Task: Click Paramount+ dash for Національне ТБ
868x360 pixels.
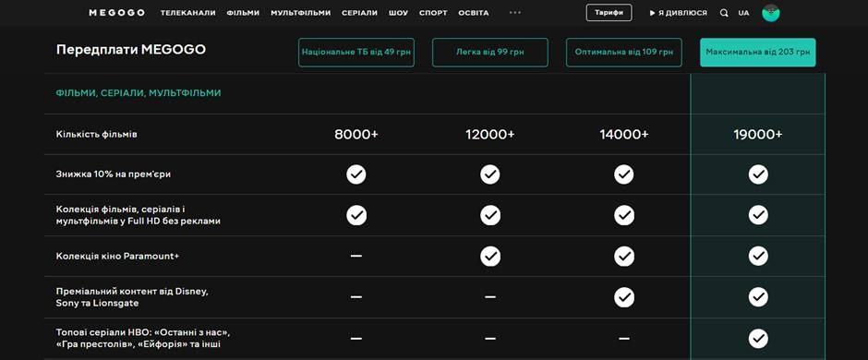Action: (x=356, y=256)
